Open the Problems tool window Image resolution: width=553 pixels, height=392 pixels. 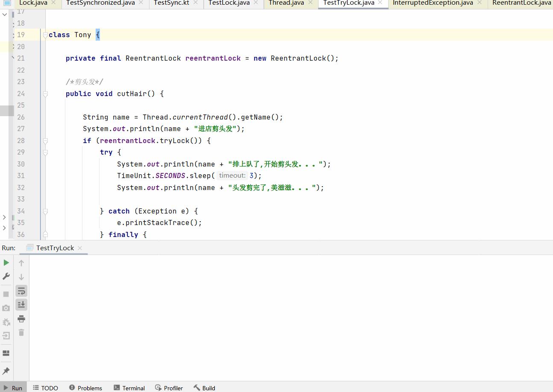point(85,388)
